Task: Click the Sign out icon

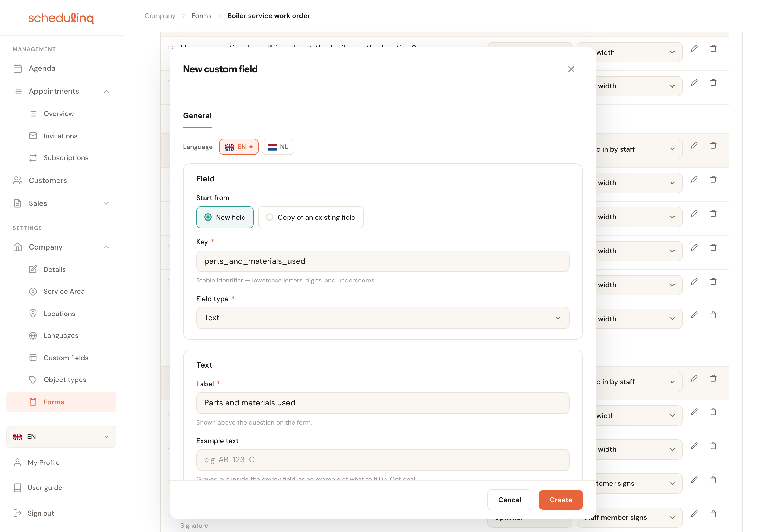Action: 17,513
